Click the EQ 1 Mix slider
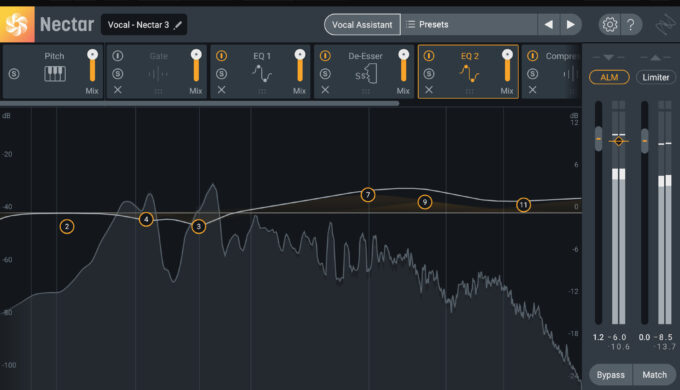680x390 pixels. pos(300,66)
